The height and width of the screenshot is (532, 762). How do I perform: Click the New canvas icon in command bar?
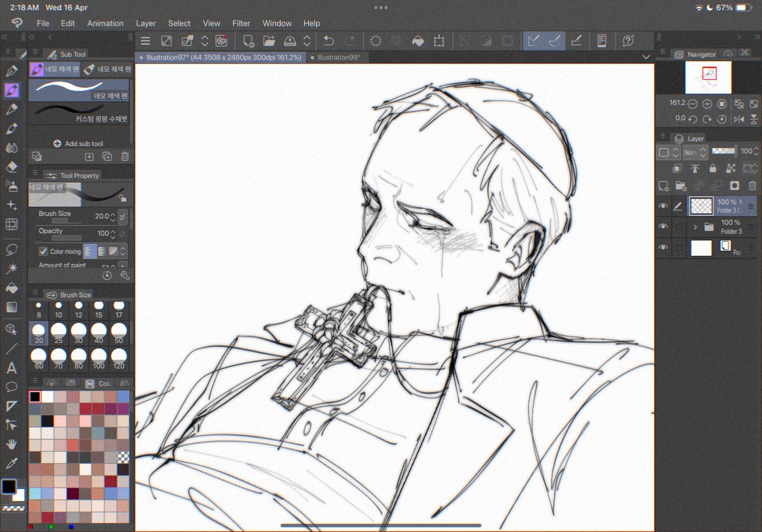pyautogui.click(x=248, y=41)
